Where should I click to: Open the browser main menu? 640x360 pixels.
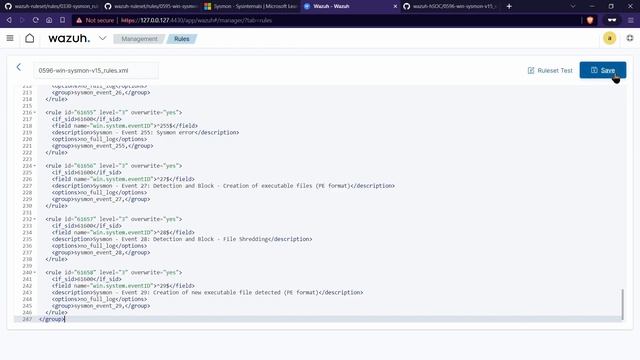pyautogui.click(x=631, y=20)
